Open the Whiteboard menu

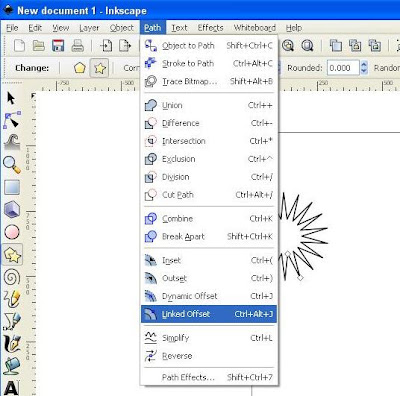(x=255, y=28)
